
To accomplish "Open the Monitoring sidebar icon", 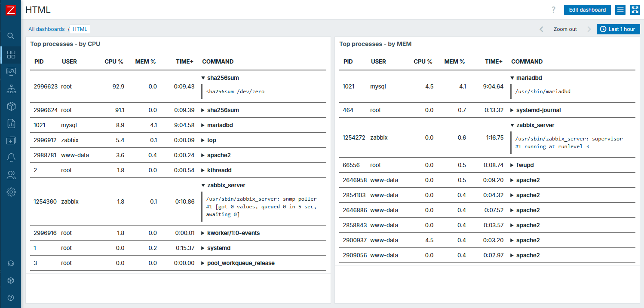I will pos(11,72).
